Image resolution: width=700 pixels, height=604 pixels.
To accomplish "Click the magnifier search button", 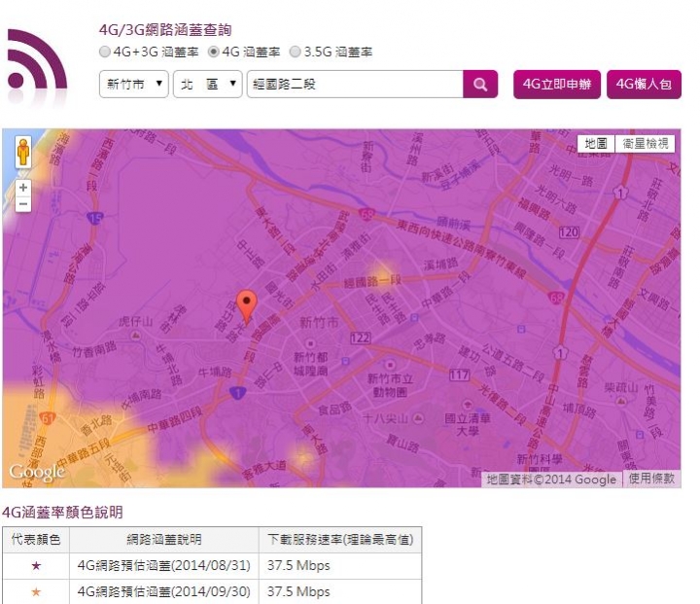I will [x=480, y=84].
